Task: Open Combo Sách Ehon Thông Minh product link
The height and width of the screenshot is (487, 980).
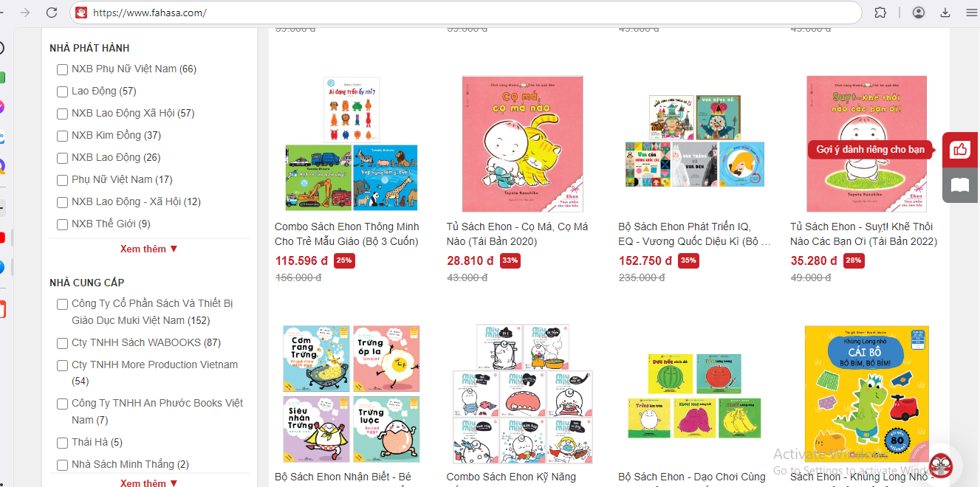Action: point(347,234)
